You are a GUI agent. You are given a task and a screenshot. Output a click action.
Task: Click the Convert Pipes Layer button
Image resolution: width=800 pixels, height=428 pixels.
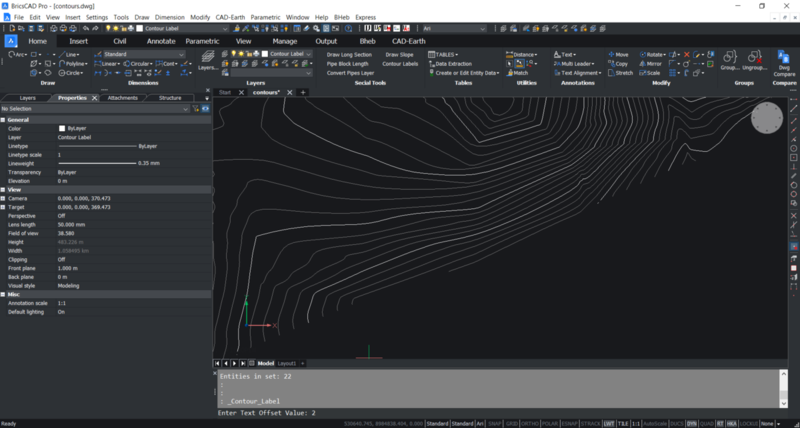pos(350,72)
